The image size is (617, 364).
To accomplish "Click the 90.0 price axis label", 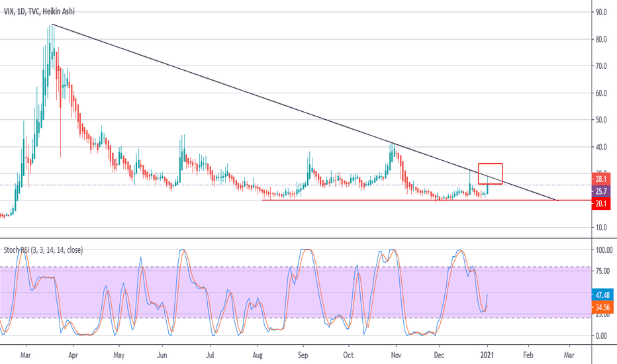I will click(x=601, y=12).
